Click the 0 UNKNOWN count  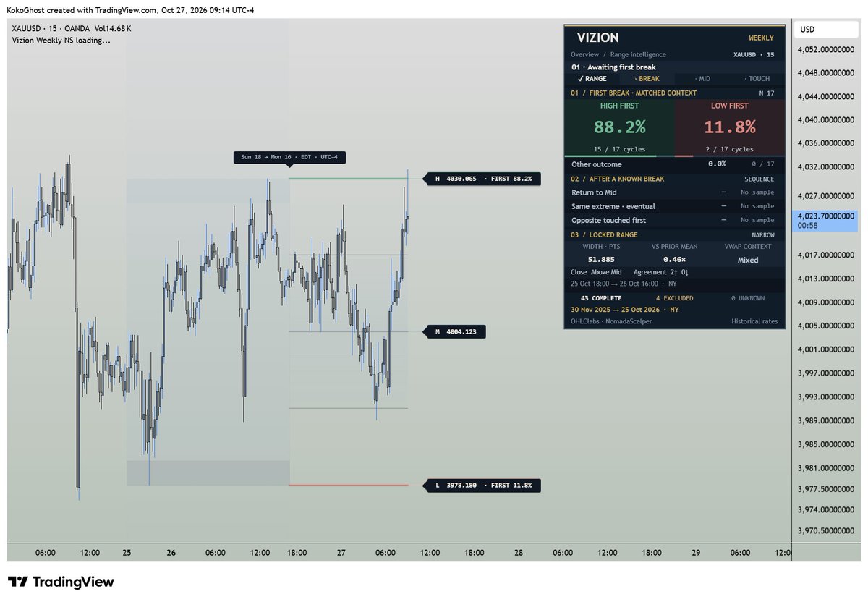click(747, 298)
